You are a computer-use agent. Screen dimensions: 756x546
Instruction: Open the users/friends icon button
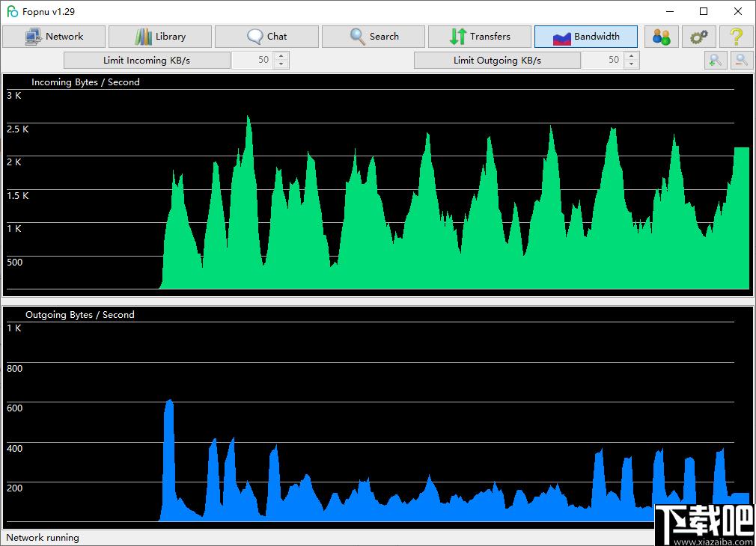coord(661,37)
